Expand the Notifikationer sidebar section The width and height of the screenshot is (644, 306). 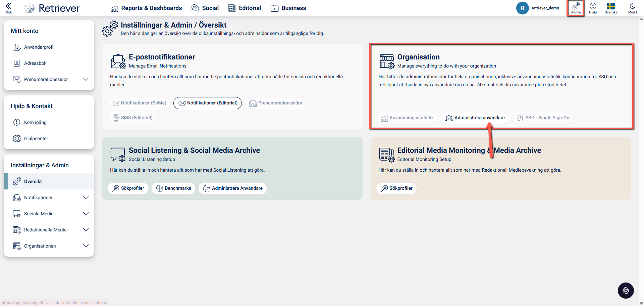(x=86, y=198)
